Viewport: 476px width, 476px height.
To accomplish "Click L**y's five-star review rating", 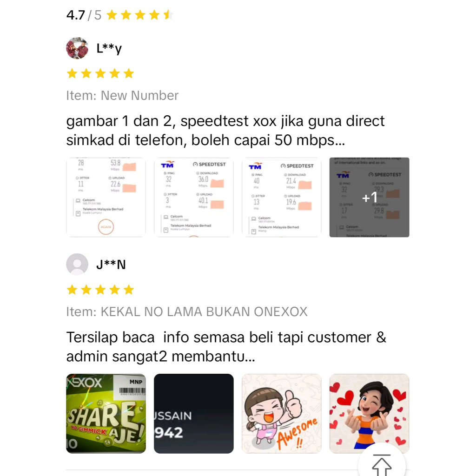I will (x=100, y=73).
